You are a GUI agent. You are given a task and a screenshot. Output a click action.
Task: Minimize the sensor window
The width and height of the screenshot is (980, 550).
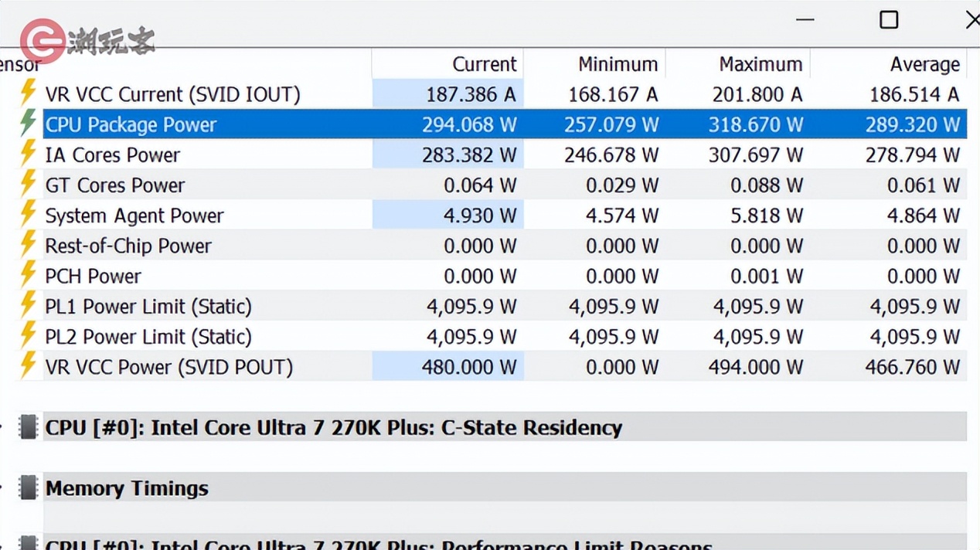(x=805, y=19)
